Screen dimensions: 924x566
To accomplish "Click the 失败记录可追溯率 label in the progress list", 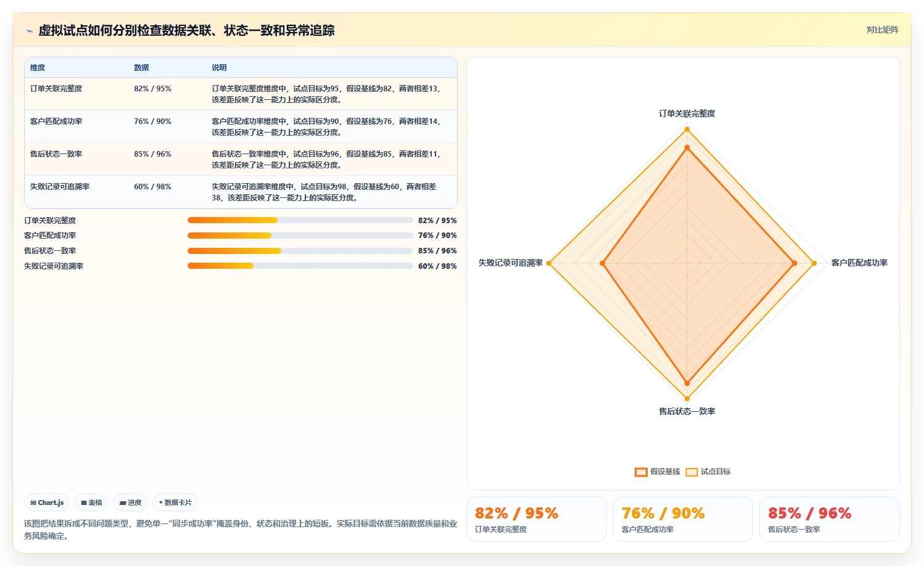I will 54,266.
